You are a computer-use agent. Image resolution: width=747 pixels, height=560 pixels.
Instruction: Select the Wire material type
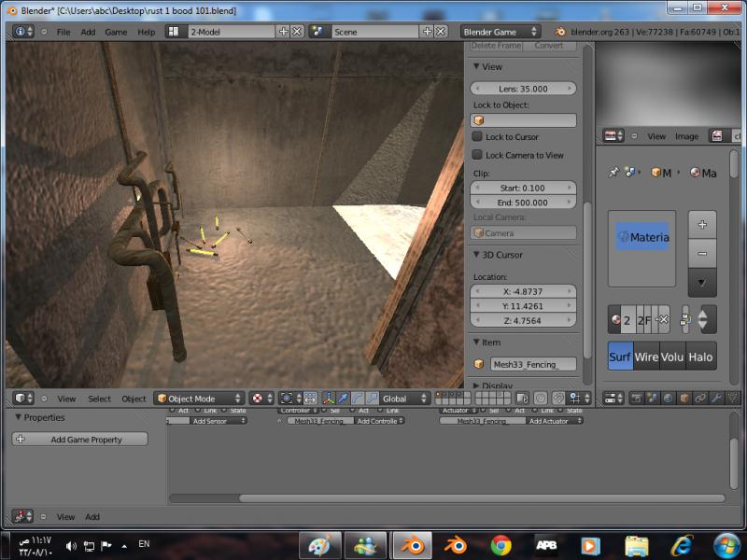[646, 357]
